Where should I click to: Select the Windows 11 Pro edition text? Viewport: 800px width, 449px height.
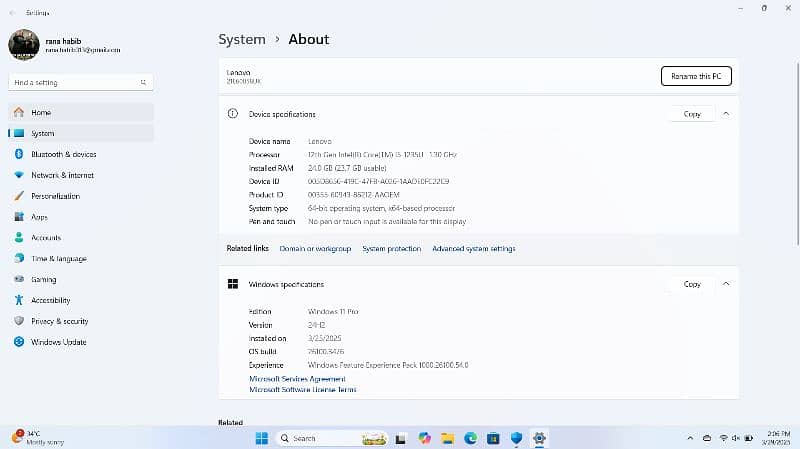(x=333, y=311)
